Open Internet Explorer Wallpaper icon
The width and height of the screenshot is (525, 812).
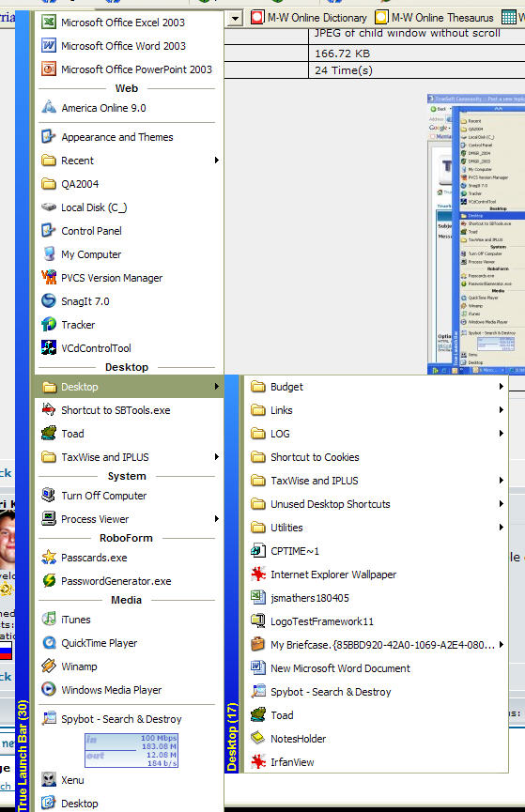pyautogui.click(x=258, y=575)
